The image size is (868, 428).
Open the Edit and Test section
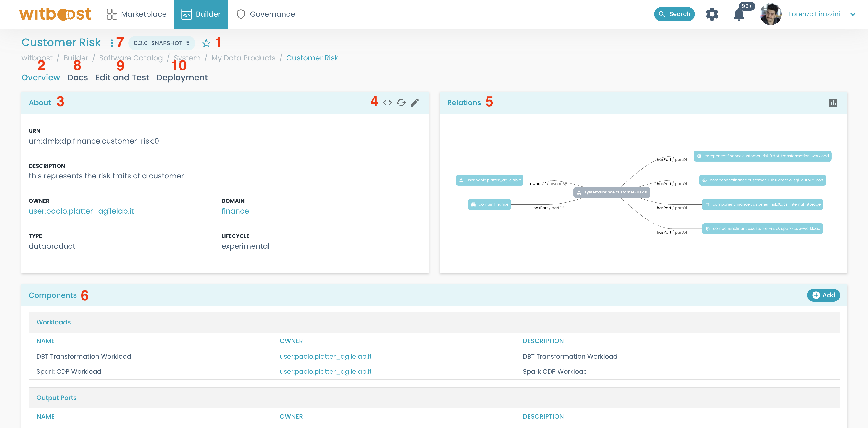[122, 77]
